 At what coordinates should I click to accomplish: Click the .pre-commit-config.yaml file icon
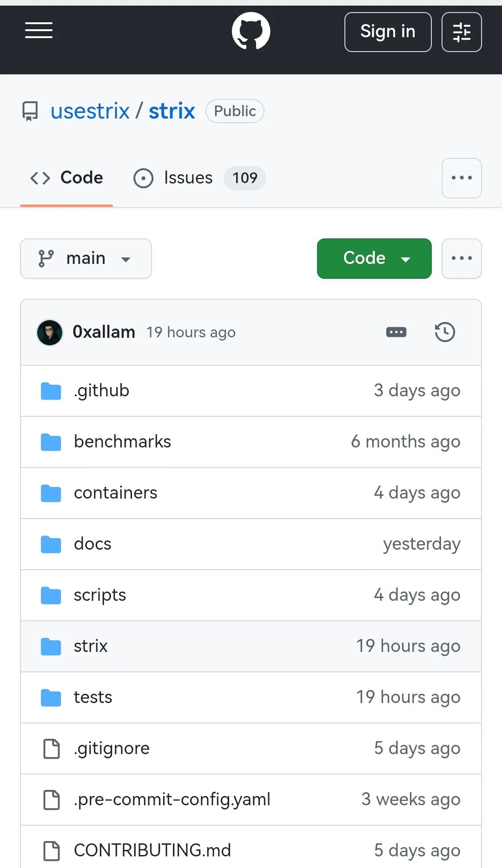point(51,800)
